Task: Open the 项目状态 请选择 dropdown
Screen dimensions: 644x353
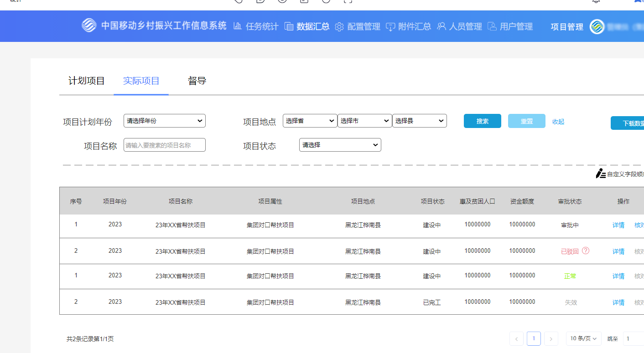Action: pyautogui.click(x=340, y=145)
